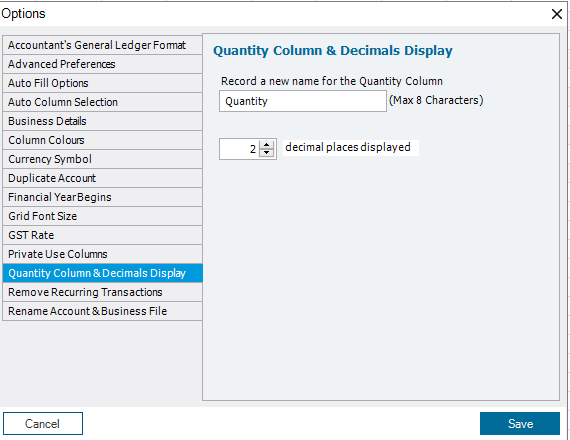Close the Options dialog window
The width and height of the screenshot is (570, 440).
point(557,14)
